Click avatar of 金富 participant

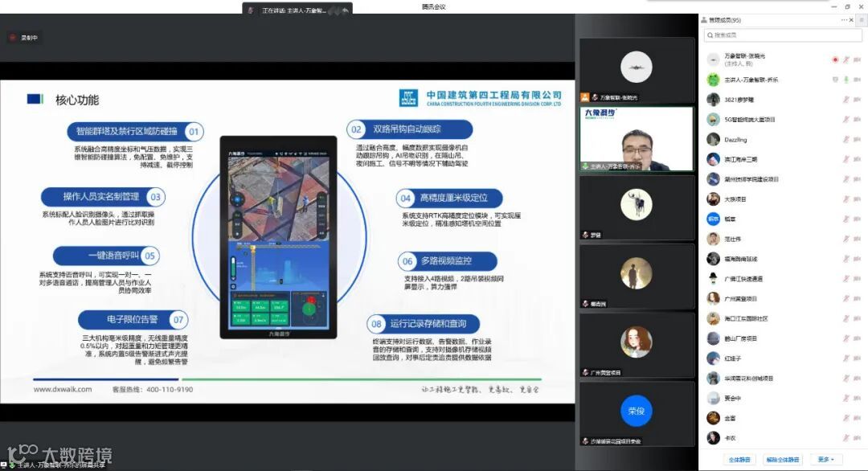[714, 418]
